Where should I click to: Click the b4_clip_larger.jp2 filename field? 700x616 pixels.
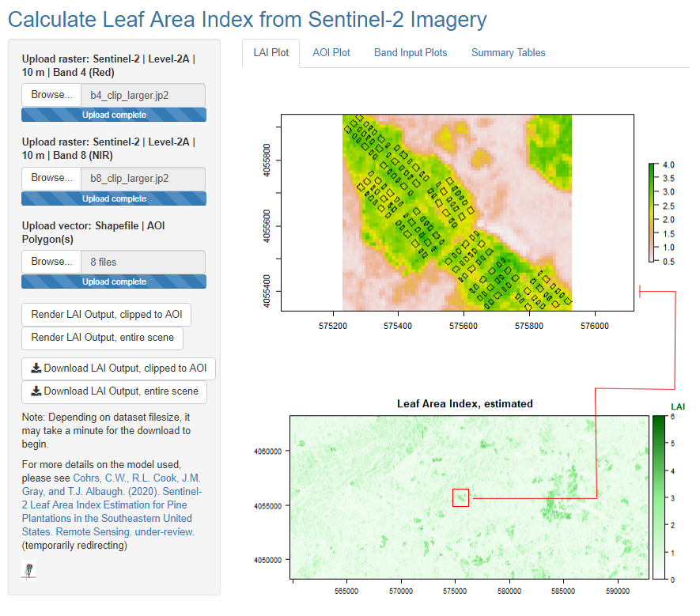(142, 94)
